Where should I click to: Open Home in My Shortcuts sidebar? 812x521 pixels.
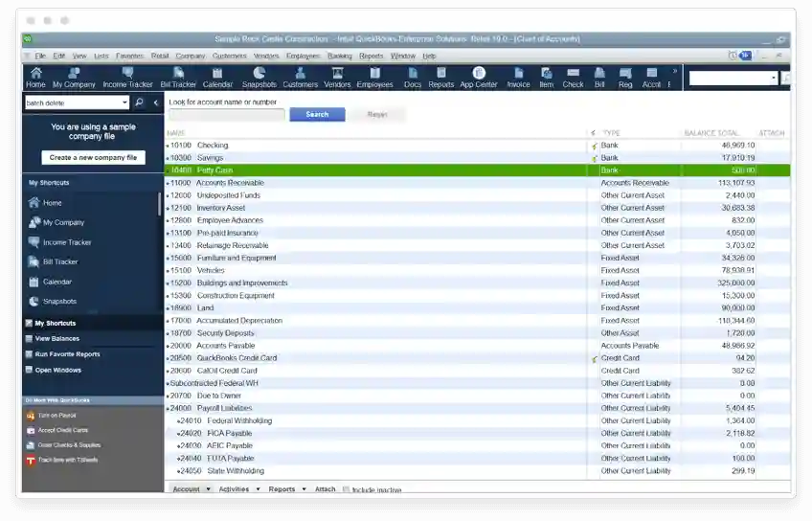coord(46,202)
